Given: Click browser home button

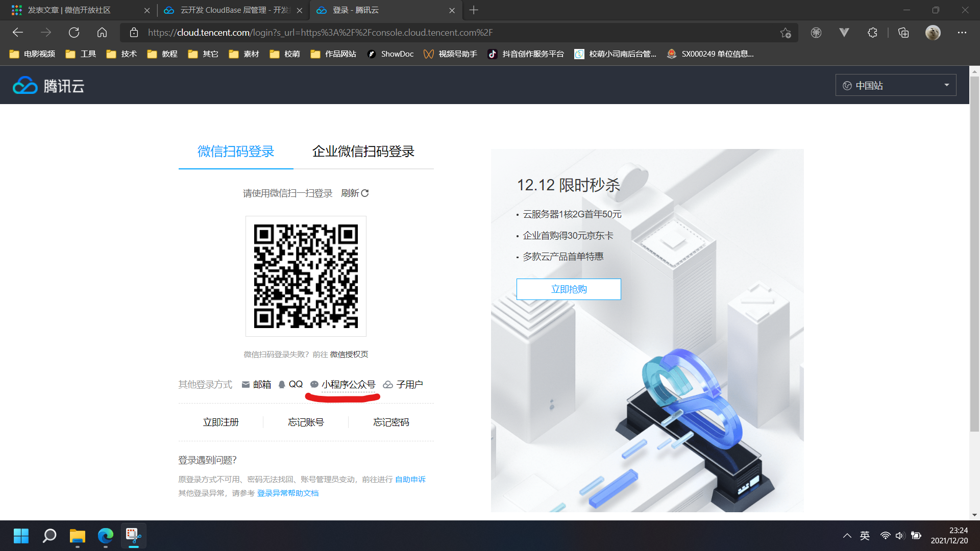Looking at the screenshot, I should (102, 33).
